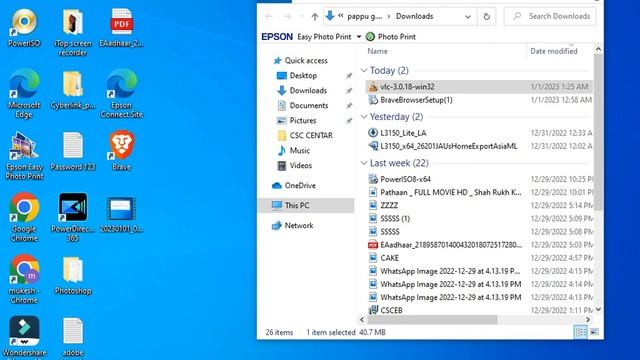Screen dimensions: 640x360
Task: Open the PowerISO desktop shortcut
Action: [24, 28]
